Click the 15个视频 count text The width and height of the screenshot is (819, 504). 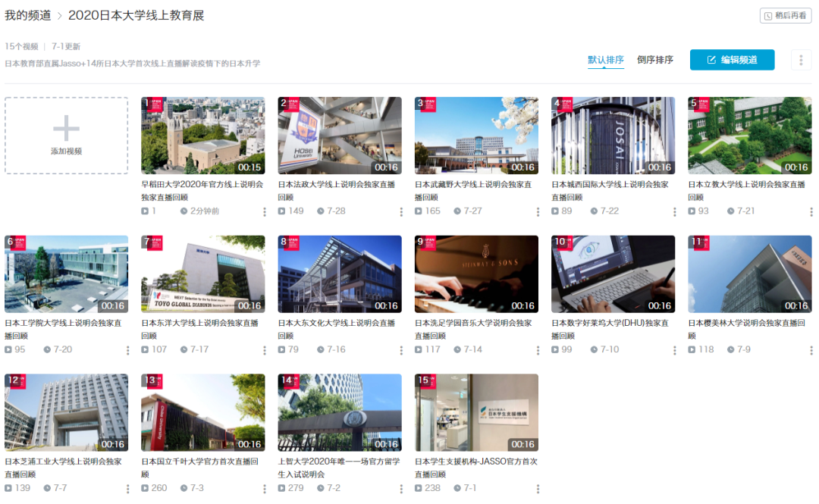[21, 46]
